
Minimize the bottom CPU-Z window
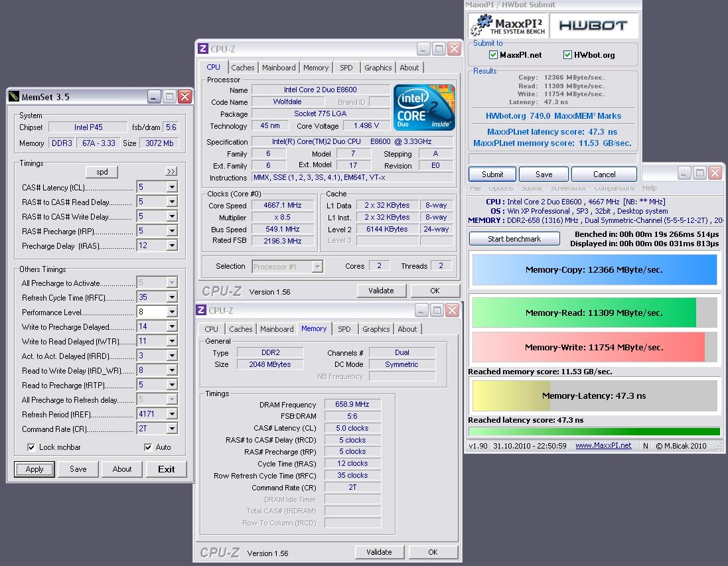click(421, 310)
